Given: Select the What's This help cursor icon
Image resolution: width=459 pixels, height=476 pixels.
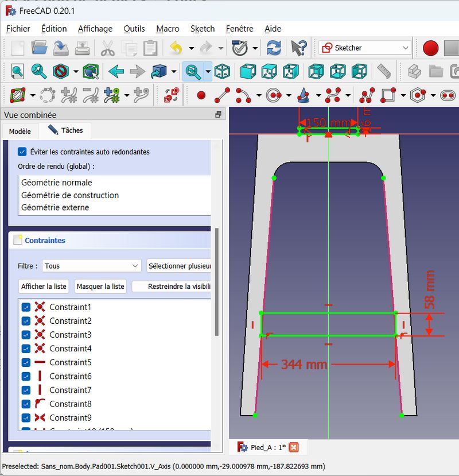Looking at the screenshot, I should 299,48.
